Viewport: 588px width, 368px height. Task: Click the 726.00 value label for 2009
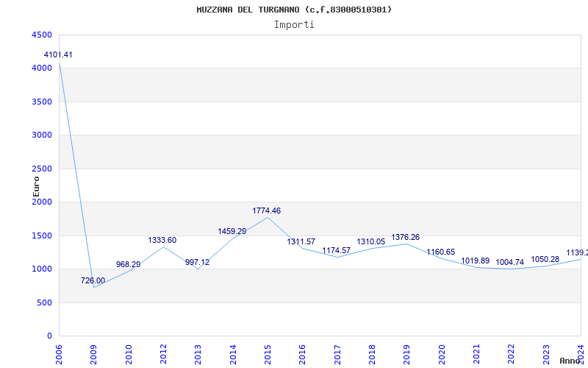click(93, 281)
